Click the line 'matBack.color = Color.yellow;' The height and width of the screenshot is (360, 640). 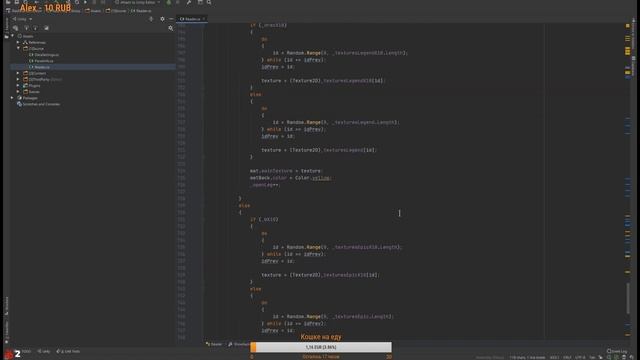pos(291,178)
